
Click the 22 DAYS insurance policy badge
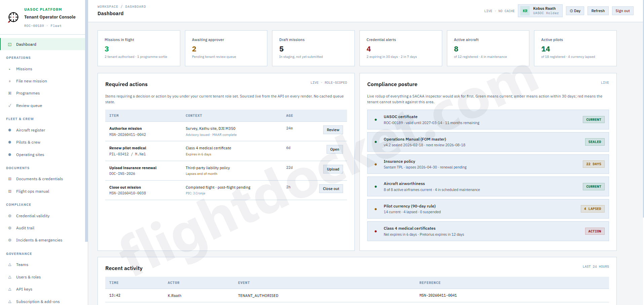(x=593, y=164)
